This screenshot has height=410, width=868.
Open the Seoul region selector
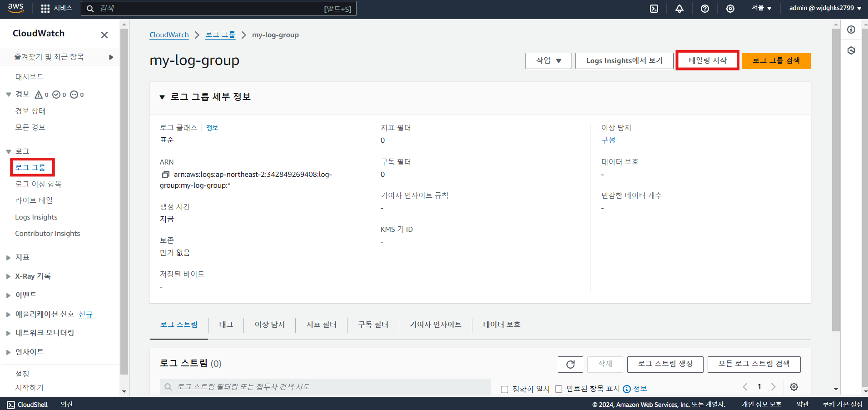(761, 8)
